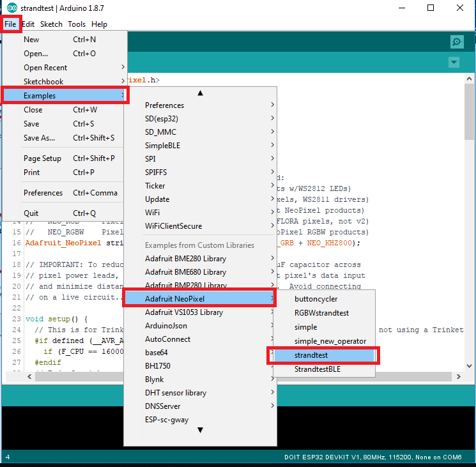Viewport: 476px width, 467px height.
Task: Open Preferences from the File menu
Action: (63, 193)
